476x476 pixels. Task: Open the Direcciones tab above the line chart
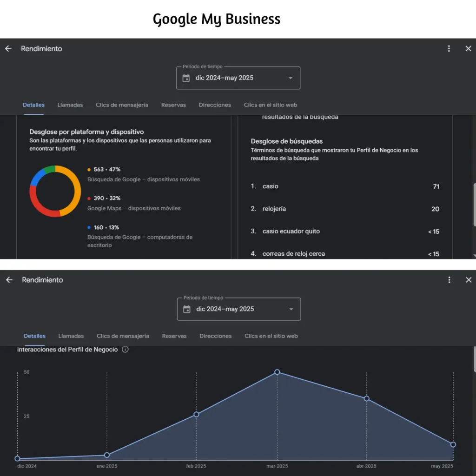tap(216, 336)
